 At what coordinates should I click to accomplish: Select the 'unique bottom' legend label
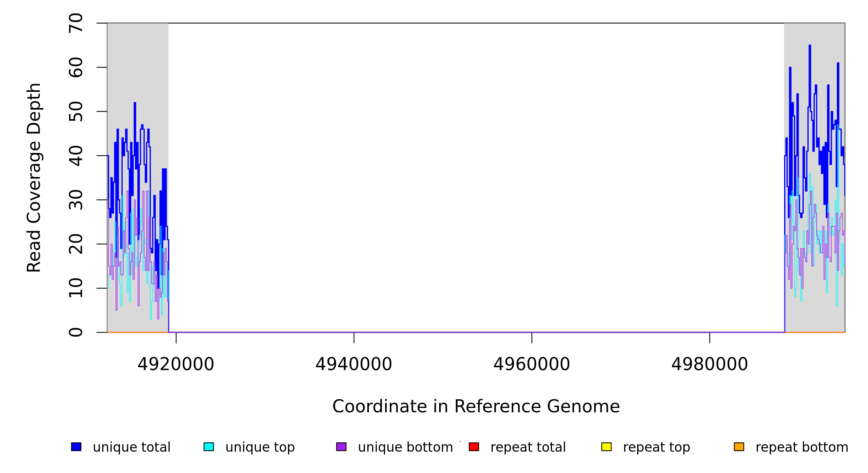405,447
